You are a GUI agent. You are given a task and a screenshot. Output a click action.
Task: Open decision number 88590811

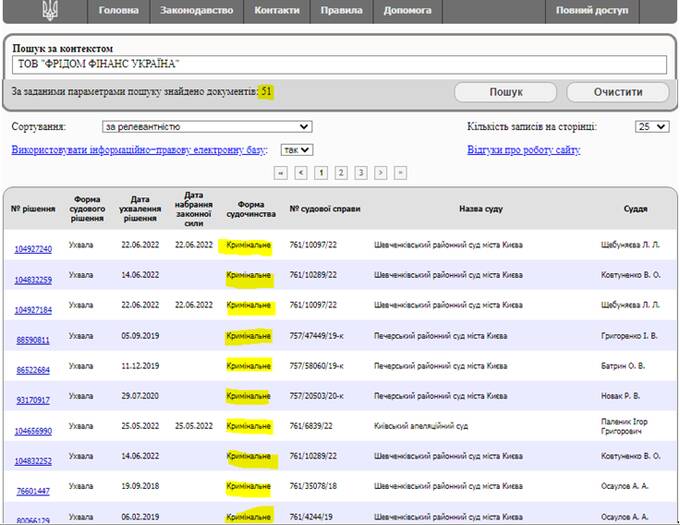coord(33,340)
